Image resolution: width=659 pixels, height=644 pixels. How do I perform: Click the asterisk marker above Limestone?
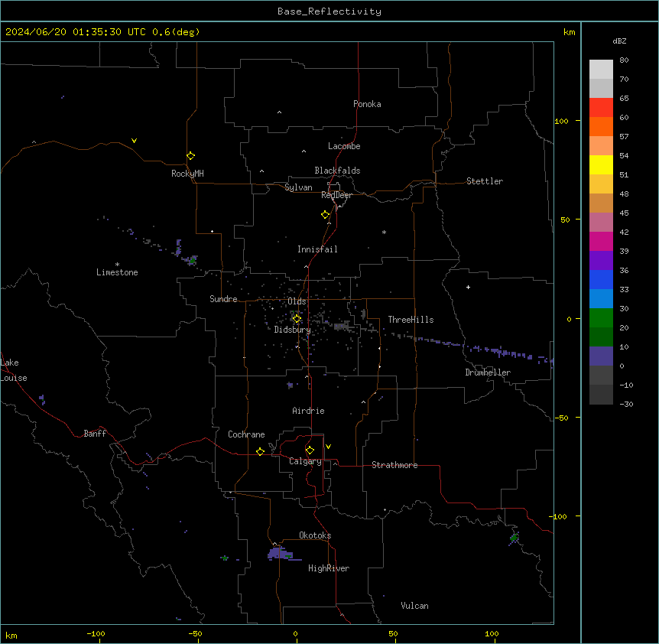tap(117, 264)
